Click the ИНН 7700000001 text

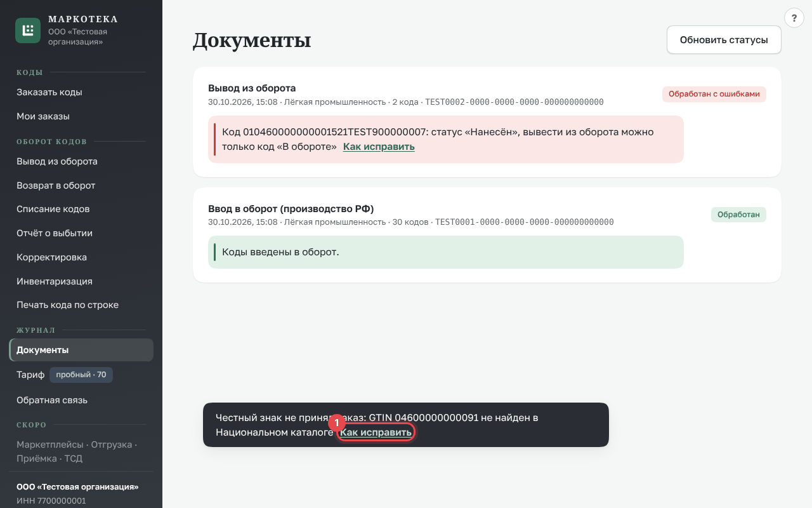[x=51, y=501]
